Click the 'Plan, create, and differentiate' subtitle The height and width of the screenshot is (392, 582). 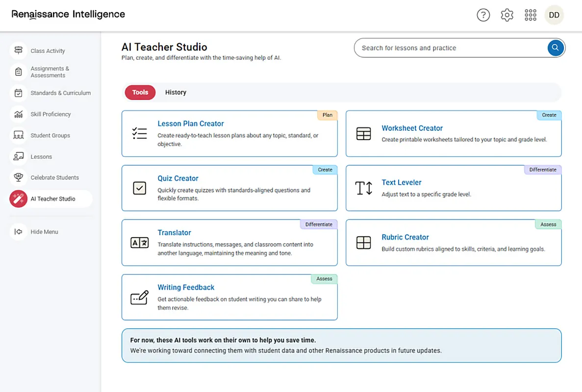click(x=201, y=58)
